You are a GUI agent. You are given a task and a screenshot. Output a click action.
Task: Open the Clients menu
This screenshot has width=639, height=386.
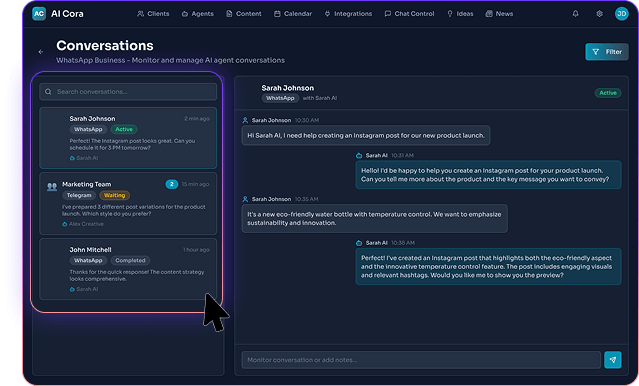click(x=153, y=14)
